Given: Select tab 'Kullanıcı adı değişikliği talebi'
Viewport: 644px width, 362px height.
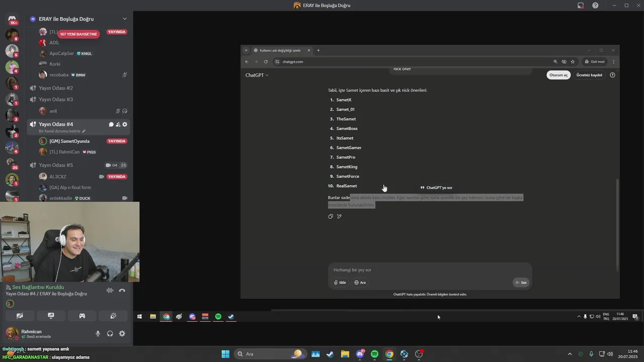Looking at the screenshot, I should pyautogui.click(x=280, y=50).
